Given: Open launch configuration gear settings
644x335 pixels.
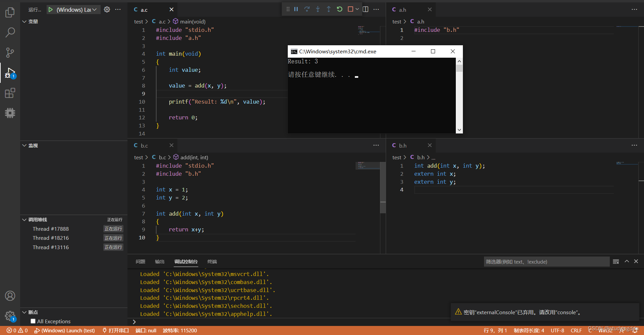Looking at the screenshot, I should pyautogui.click(x=107, y=9).
